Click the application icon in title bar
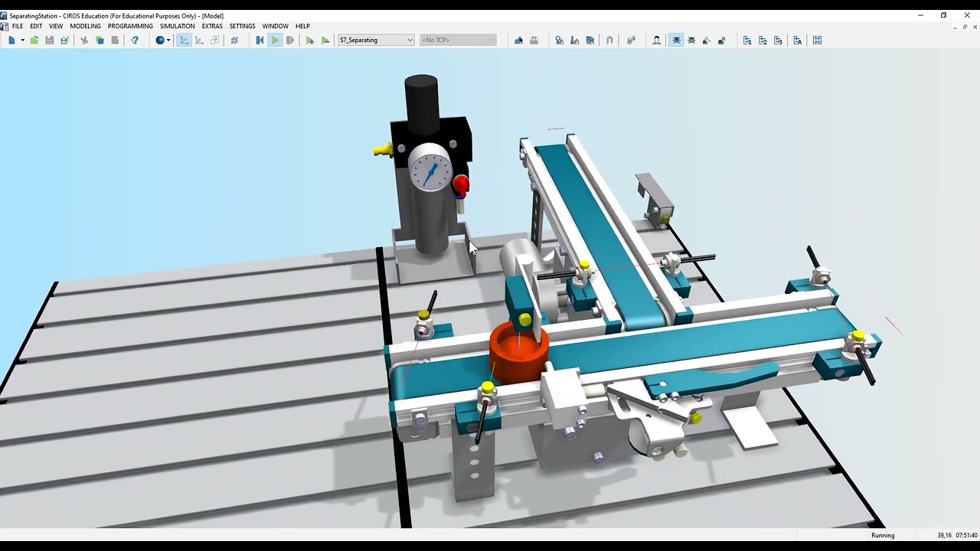 pyautogui.click(x=4, y=15)
